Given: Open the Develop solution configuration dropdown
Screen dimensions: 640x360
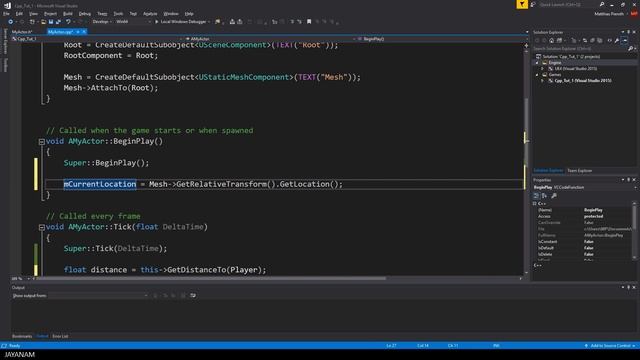Looking at the screenshot, I should pyautogui.click(x=102, y=22).
